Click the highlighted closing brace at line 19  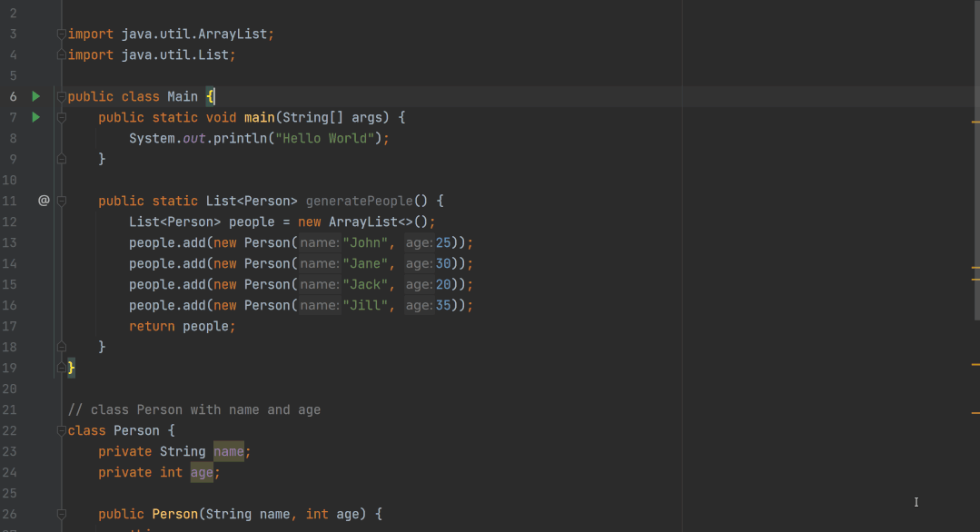click(72, 368)
